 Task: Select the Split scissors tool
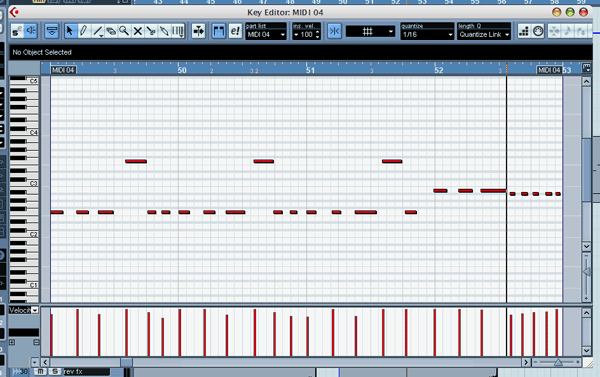click(x=151, y=31)
